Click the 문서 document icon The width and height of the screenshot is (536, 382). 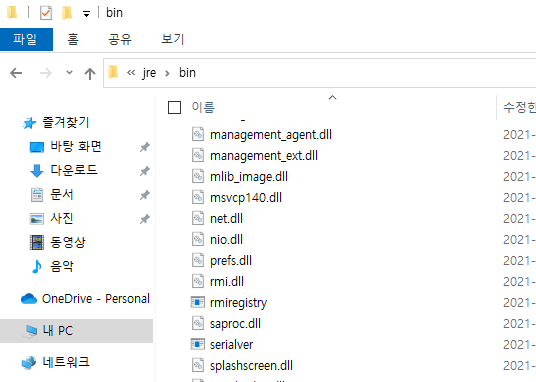37,195
